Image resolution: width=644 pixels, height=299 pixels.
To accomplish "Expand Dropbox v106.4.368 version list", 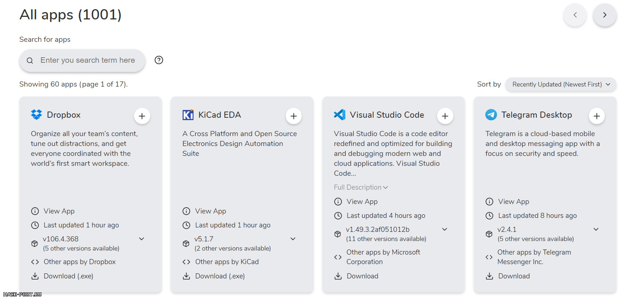I will [x=141, y=239].
